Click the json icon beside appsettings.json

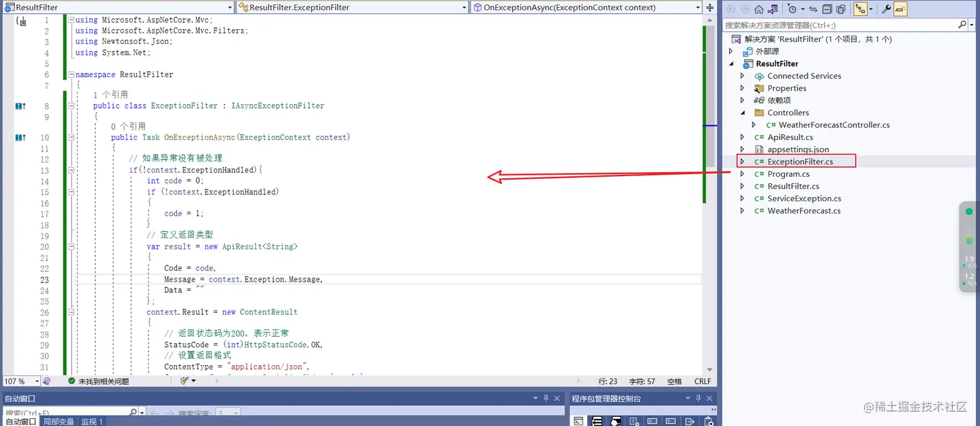[x=759, y=150]
